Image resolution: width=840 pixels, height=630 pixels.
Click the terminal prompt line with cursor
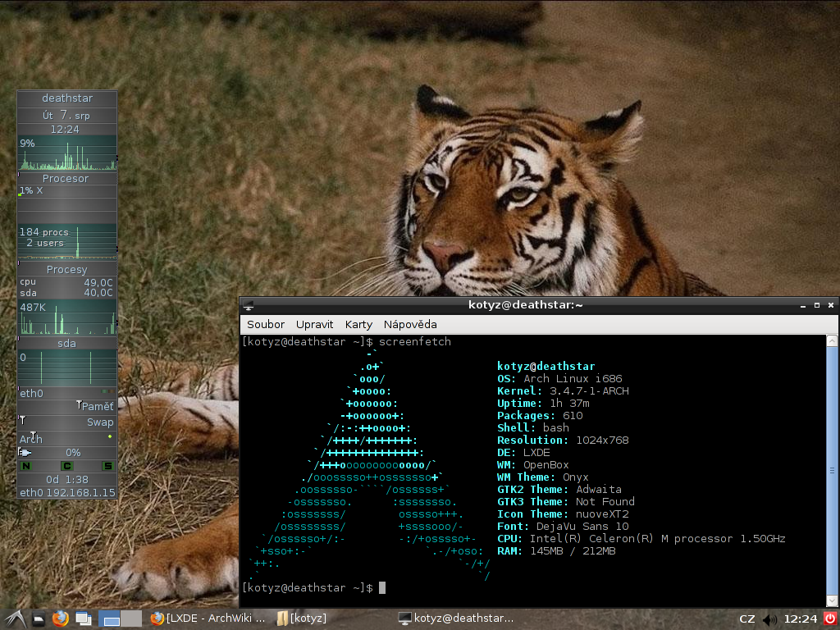314,587
